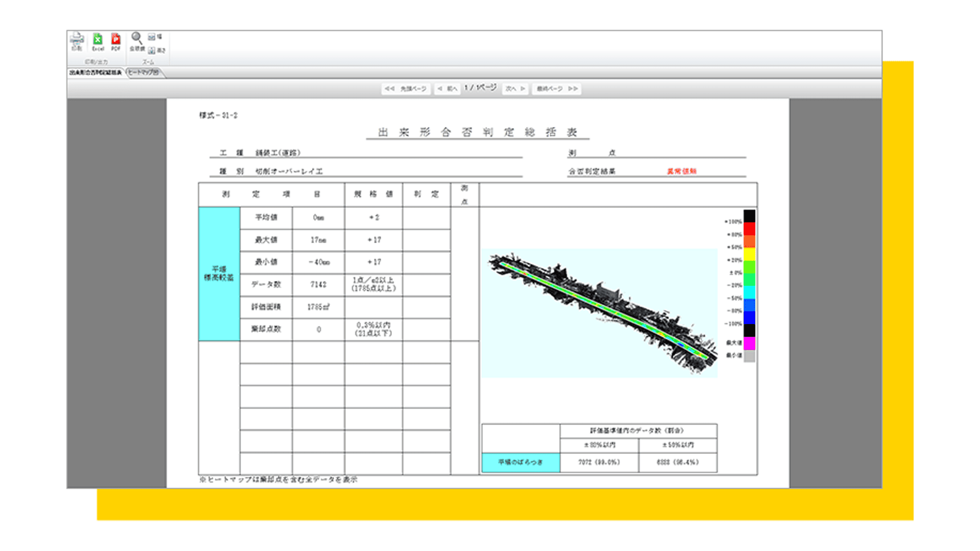Go to first page button
This screenshot has height=551, width=980.
point(405,89)
